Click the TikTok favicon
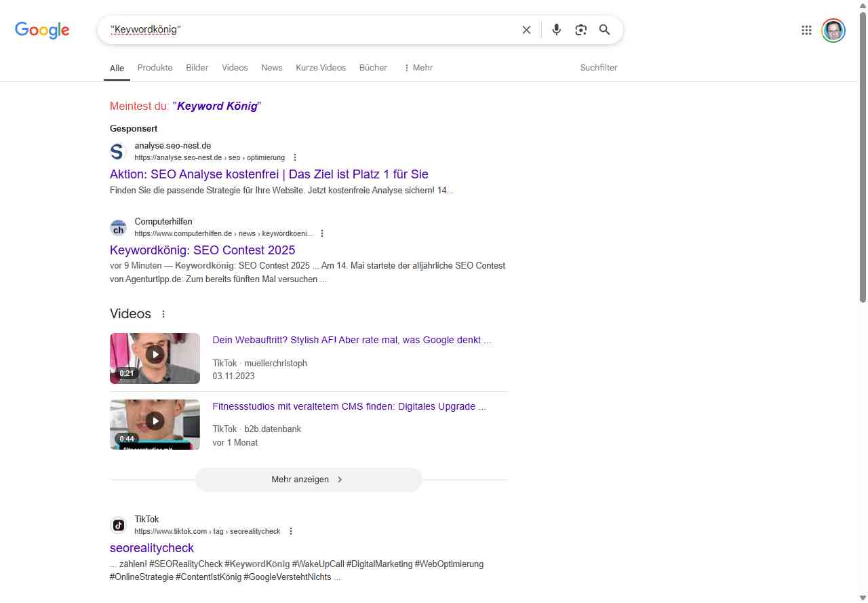This screenshot has height=603, width=868. click(118, 525)
